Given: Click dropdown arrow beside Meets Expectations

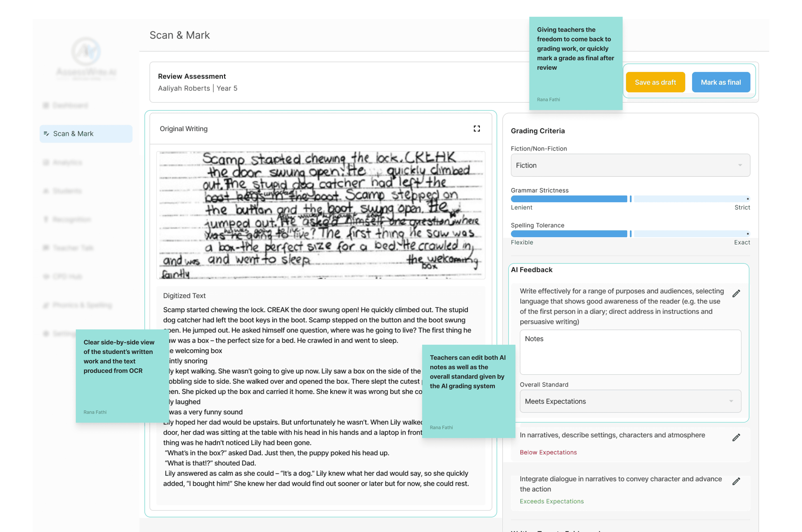Looking at the screenshot, I should [731, 401].
